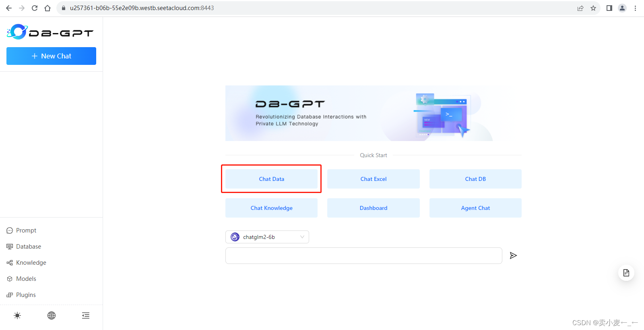The height and width of the screenshot is (330, 644).
Task: Open the floating document icon button
Action: tap(626, 273)
